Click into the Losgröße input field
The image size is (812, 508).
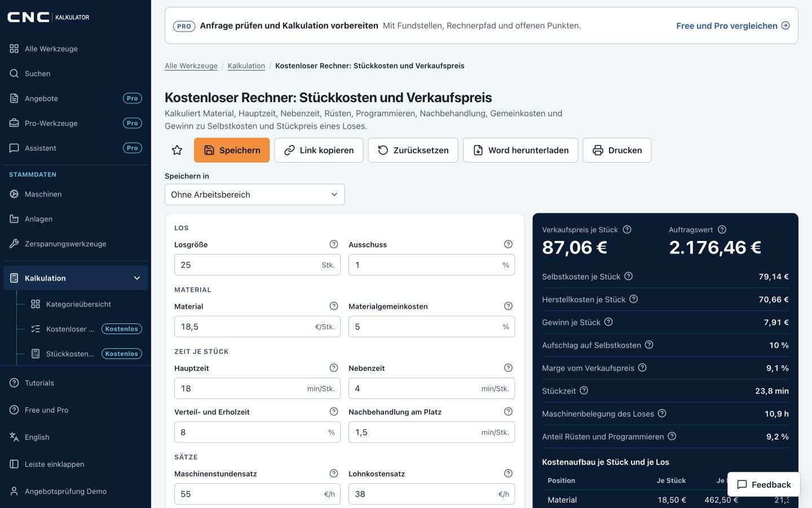pos(257,265)
